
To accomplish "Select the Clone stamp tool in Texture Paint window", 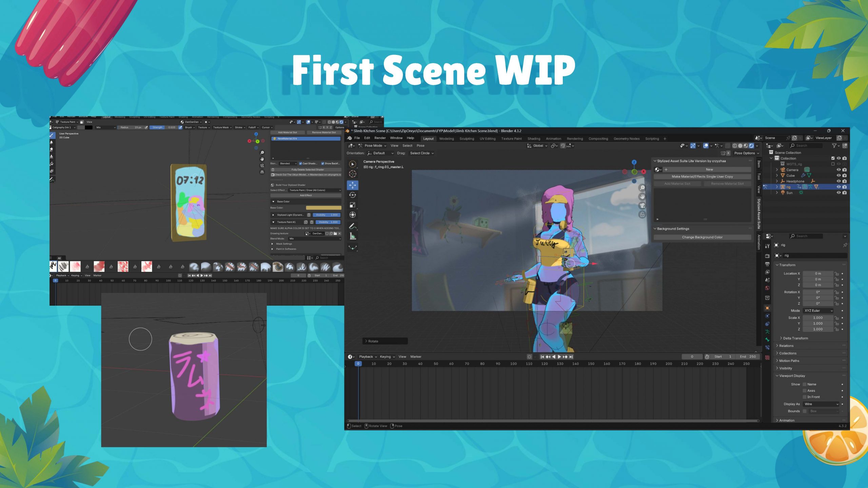I will point(52,157).
